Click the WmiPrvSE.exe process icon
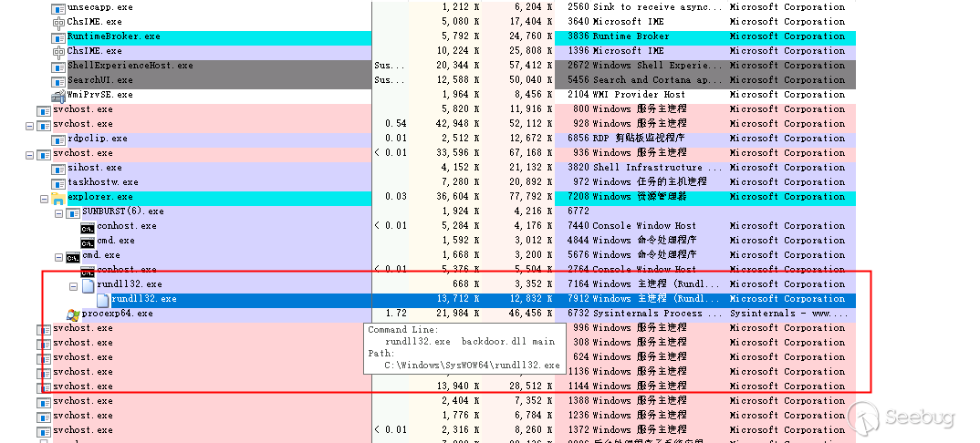The height and width of the screenshot is (443, 980). 58,96
